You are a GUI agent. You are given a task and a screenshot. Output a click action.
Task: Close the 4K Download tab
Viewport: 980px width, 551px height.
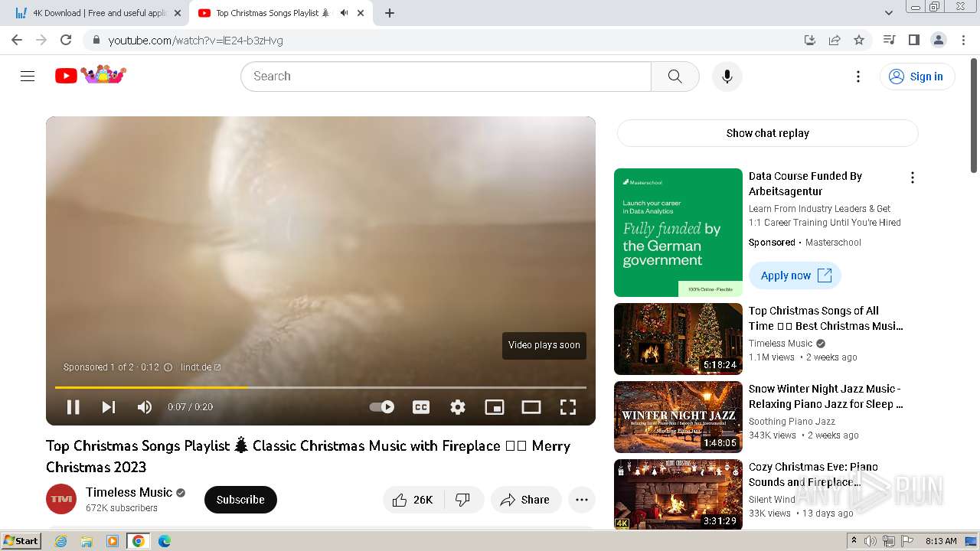[x=178, y=13]
